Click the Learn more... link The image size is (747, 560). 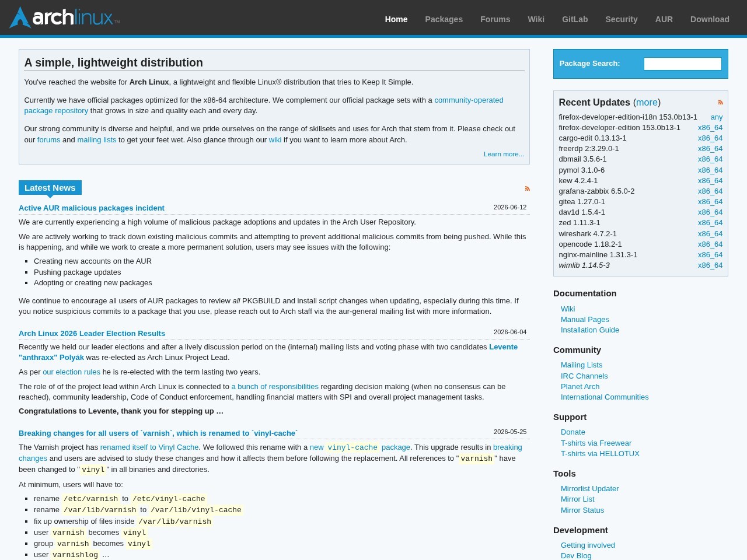tap(504, 154)
